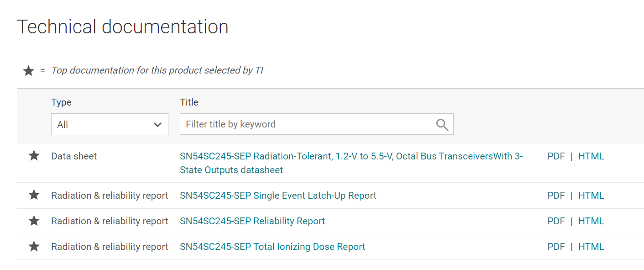The image size is (644, 270).
Task: Open PDF of Total Ionizing Dose Report
Action: [x=556, y=247]
